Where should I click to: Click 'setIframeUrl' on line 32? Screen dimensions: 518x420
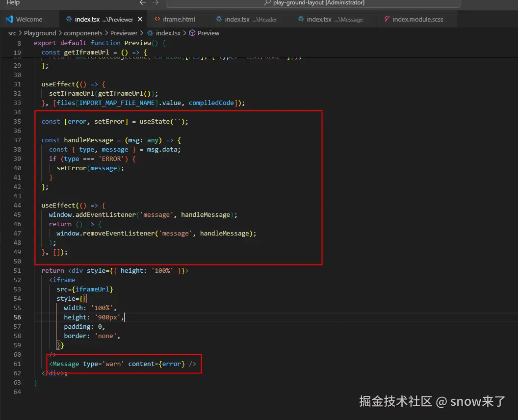[x=71, y=94]
